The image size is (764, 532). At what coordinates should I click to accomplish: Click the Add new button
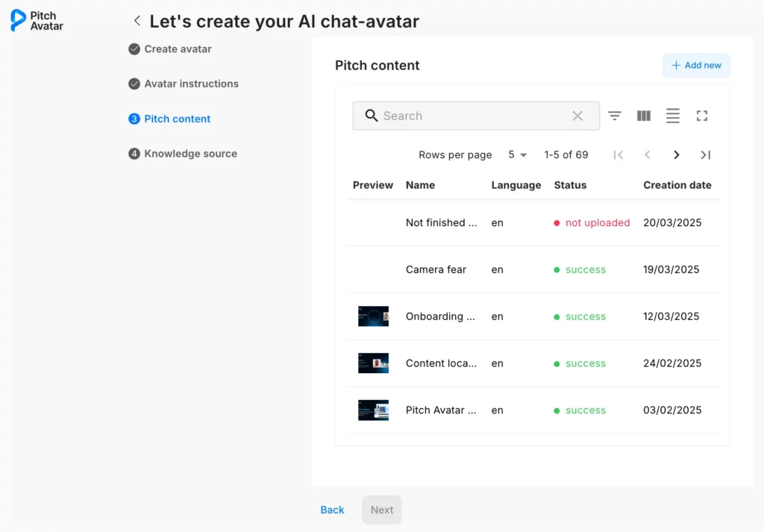(x=696, y=65)
